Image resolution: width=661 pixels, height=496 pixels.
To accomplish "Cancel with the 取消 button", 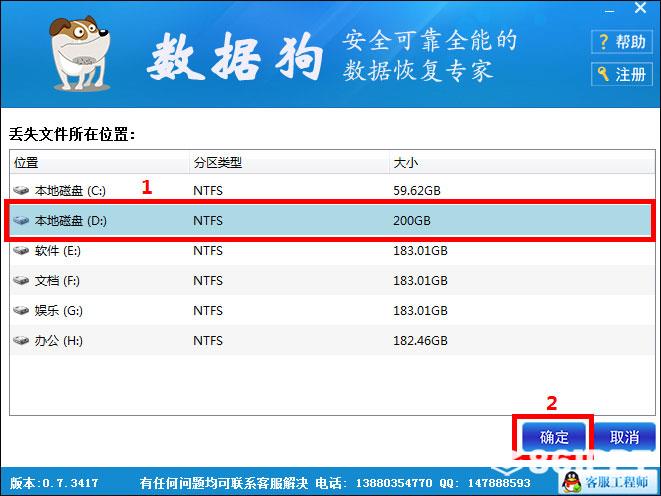I will 624,437.
